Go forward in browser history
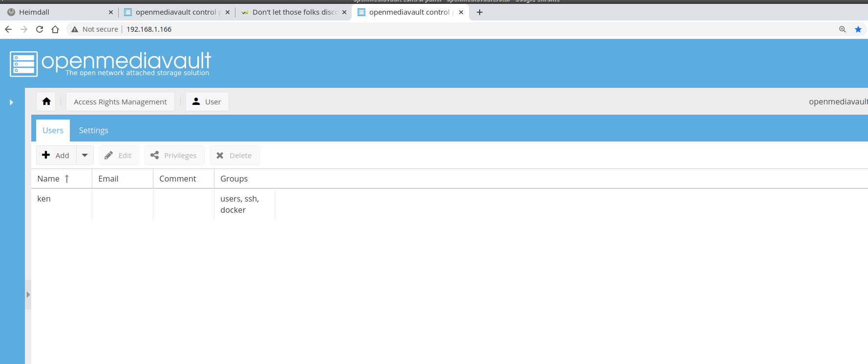This screenshot has height=364, width=868. [x=24, y=29]
